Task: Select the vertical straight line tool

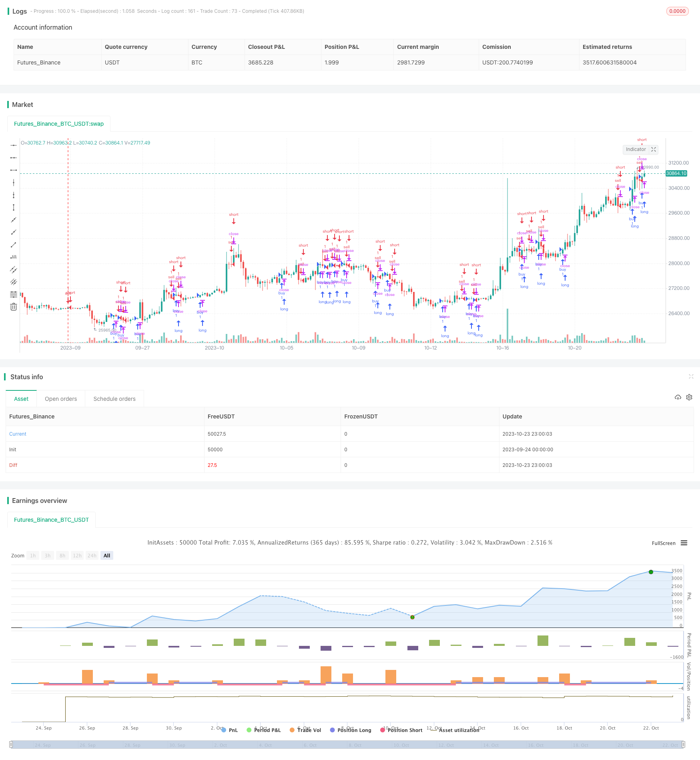Action: pyautogui.click(x=14, y=183)
